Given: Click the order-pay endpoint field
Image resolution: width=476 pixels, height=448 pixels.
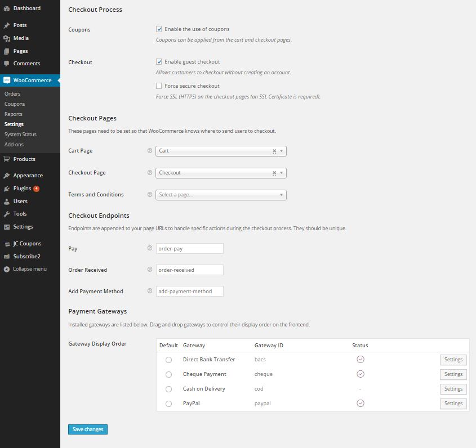Looking at the screenshot, I should [x=189, y=248].
